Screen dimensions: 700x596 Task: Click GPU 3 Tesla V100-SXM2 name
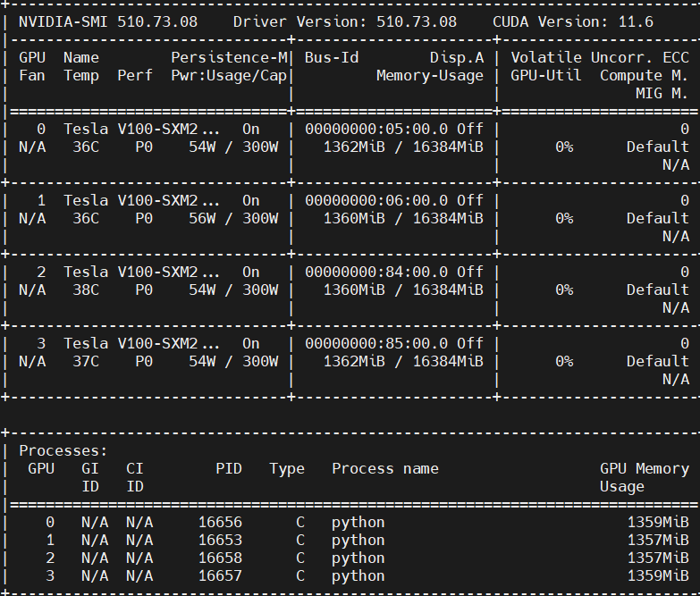pyautogui.click(x=141, y=343)
